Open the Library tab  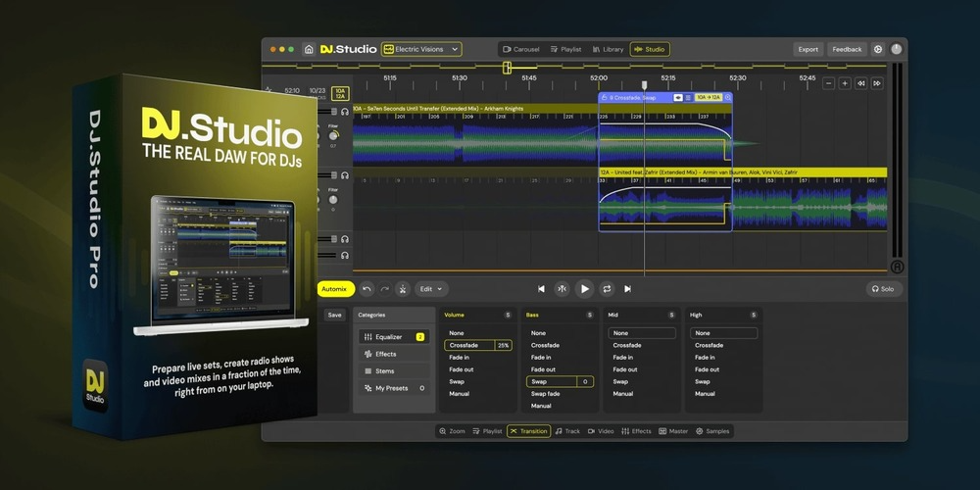(608, 49)
